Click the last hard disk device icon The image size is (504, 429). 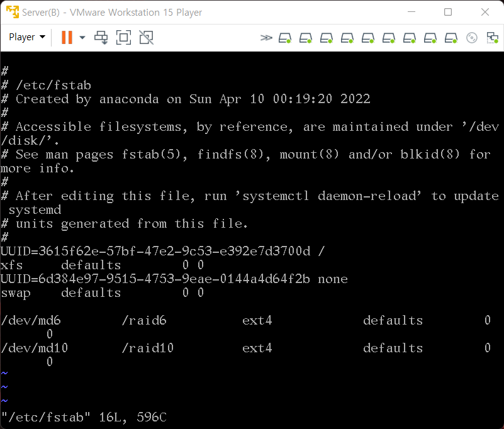click(451, 38)
